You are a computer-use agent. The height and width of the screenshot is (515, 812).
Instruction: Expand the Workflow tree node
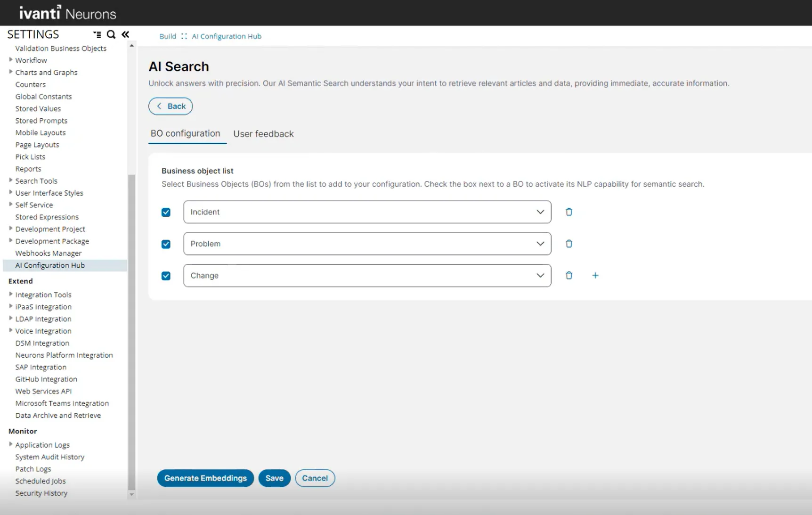pos(11,60)
